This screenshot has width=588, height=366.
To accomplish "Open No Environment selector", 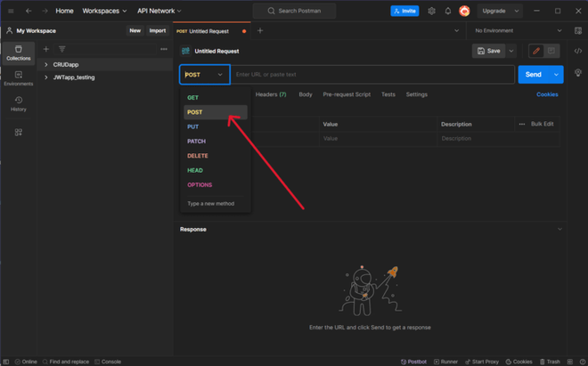I will tap(519, 31).
